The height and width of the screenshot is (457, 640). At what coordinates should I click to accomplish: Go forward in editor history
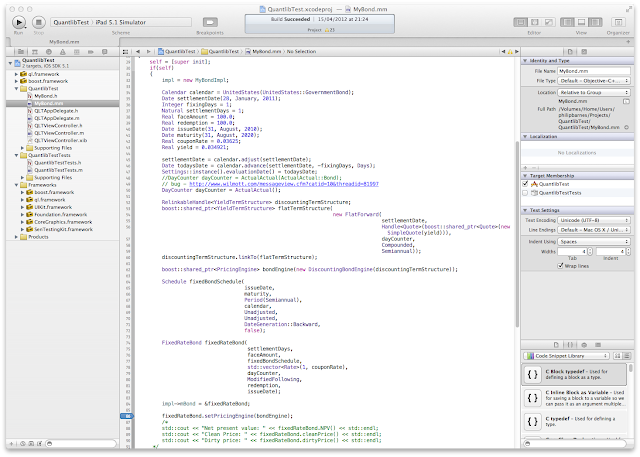pyautogui.click(x=149, y=52)
